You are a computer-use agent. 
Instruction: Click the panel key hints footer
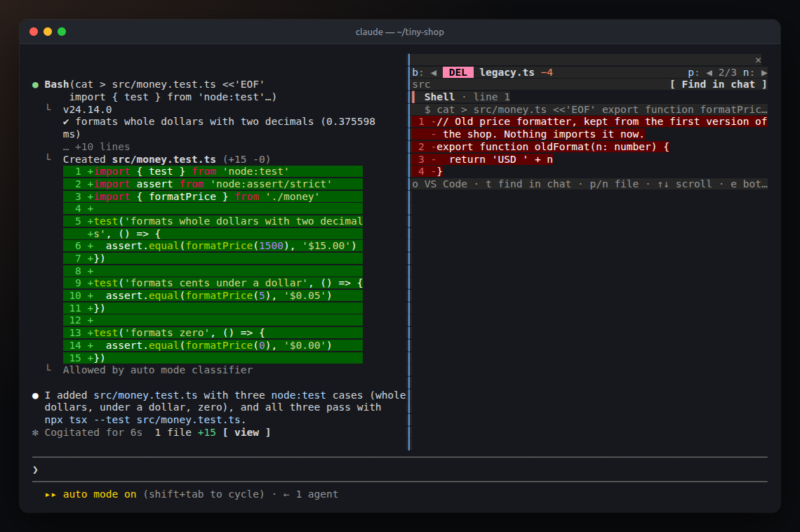tap(589, 184)
